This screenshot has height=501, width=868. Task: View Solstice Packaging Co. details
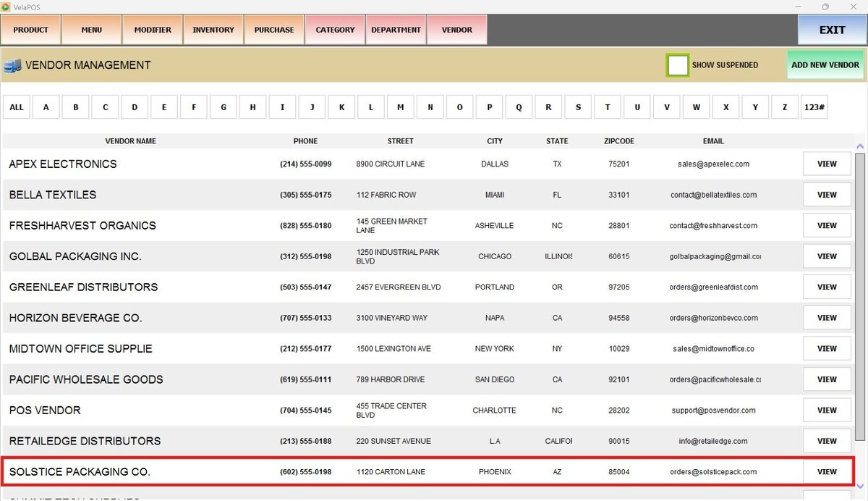(827, 472)
